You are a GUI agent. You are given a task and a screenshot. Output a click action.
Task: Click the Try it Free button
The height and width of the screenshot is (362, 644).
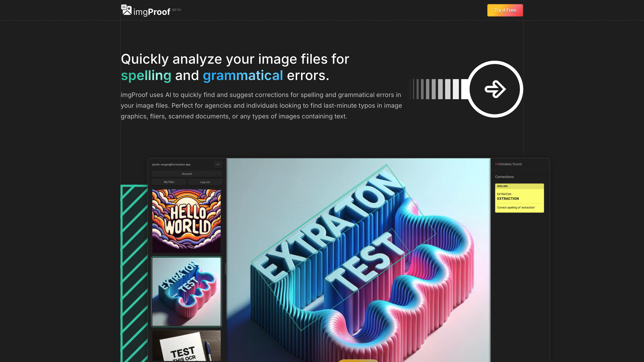tap(505, 10)
